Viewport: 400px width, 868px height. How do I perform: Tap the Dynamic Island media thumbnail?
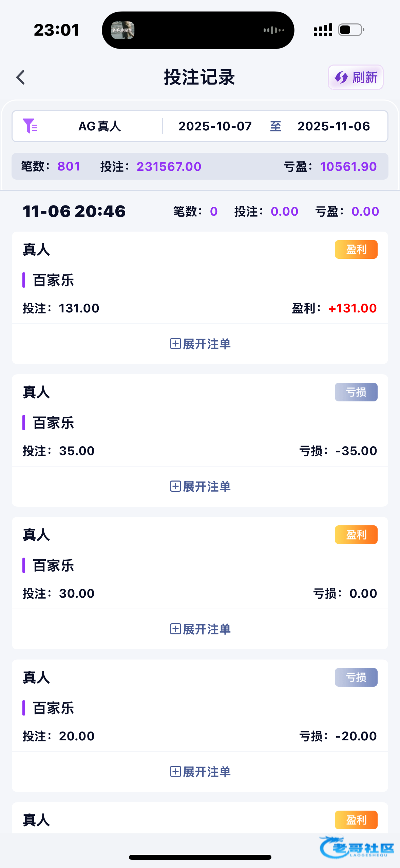pyautogui.click(x=123, y=30)
